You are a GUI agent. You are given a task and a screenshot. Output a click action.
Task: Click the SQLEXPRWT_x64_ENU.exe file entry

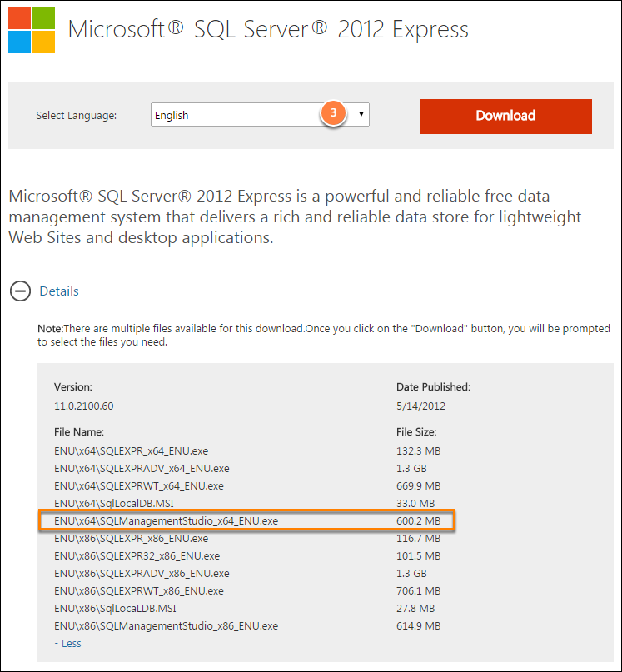139,486
